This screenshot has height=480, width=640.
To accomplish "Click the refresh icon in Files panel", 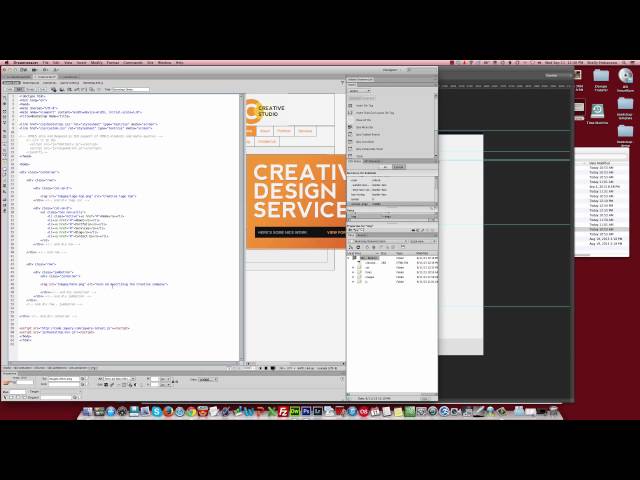I will click(x=358, y=247).
